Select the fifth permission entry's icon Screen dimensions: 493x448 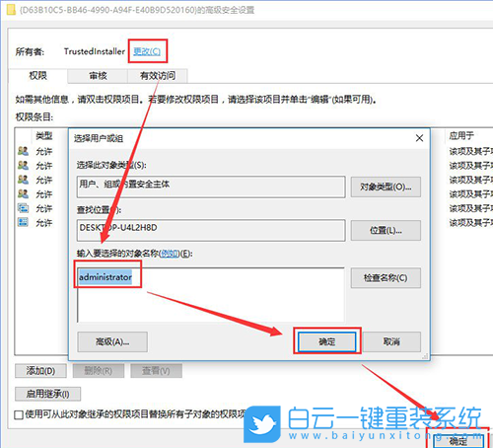(x=23, y=208)
